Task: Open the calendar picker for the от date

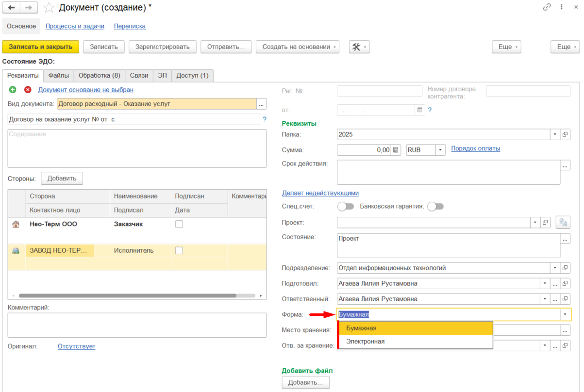Action: point(420,110)
